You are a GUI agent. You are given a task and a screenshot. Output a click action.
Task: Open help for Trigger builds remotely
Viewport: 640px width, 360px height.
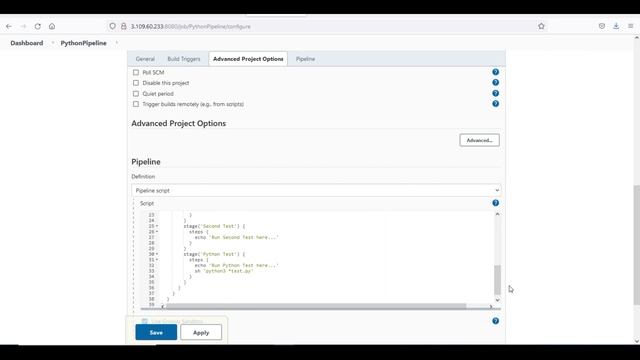pos(496,104)
